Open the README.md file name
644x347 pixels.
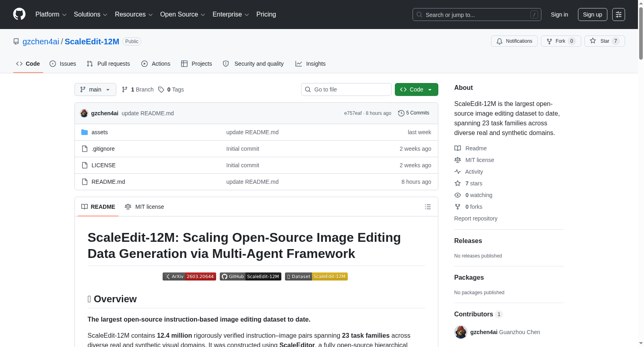[108, 182]
